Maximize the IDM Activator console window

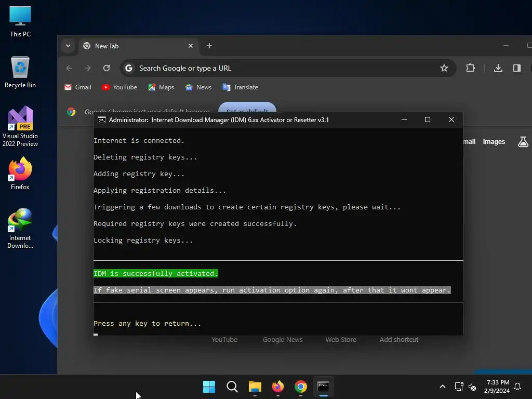[x=428, y=120]
